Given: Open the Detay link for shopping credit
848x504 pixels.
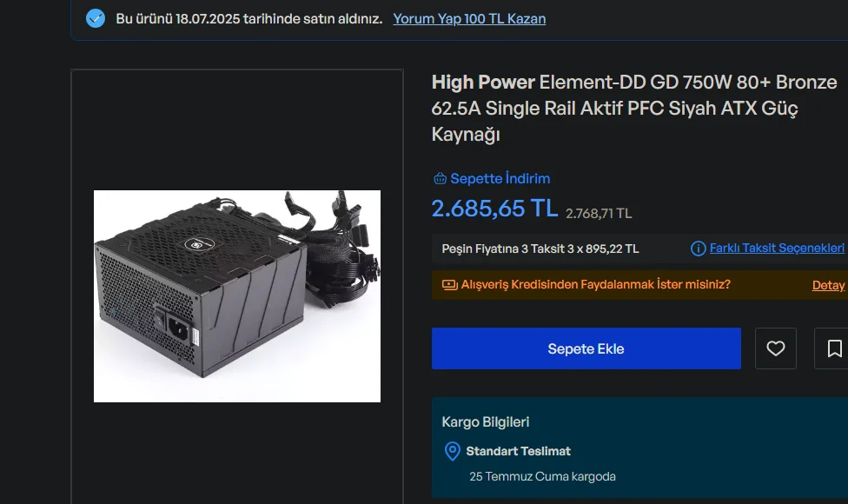Looking at the screenshot, I should (828, 286).
